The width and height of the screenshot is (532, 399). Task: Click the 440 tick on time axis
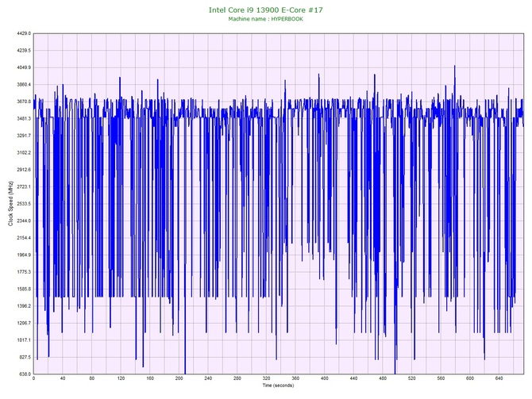coord(353,378)
